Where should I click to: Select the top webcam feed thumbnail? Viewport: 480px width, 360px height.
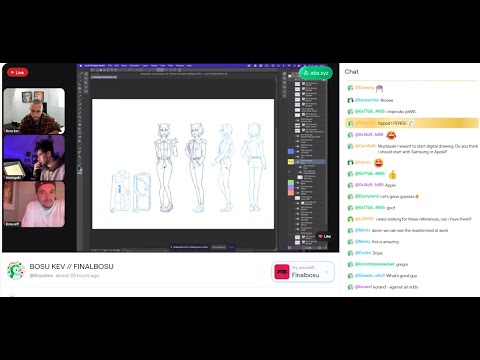[34, 111]
